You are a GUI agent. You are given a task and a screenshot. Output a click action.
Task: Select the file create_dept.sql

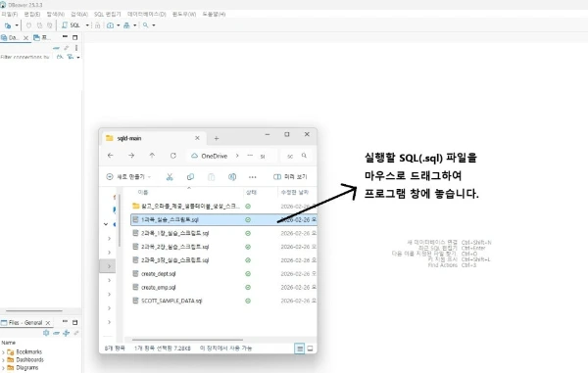[x=158, y=274]
